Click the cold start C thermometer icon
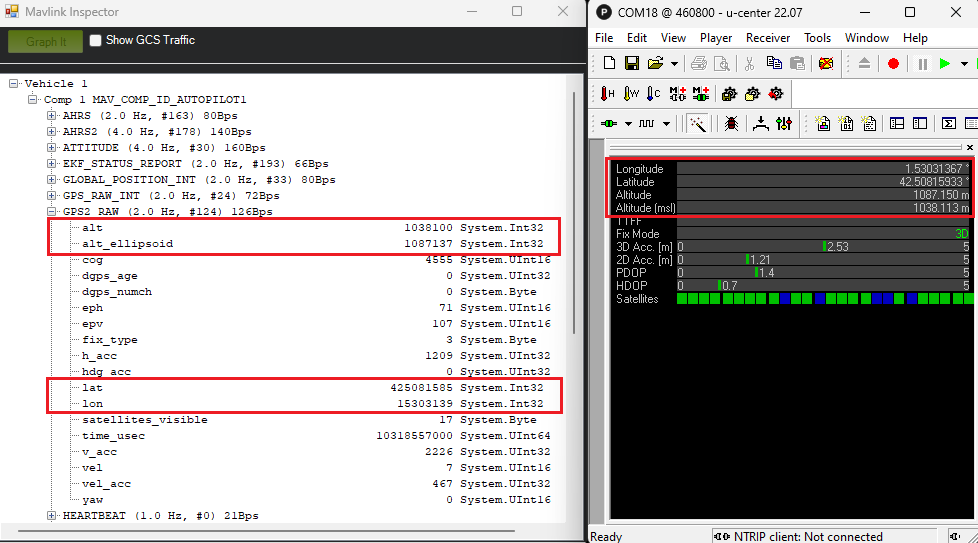 (653, 94)
